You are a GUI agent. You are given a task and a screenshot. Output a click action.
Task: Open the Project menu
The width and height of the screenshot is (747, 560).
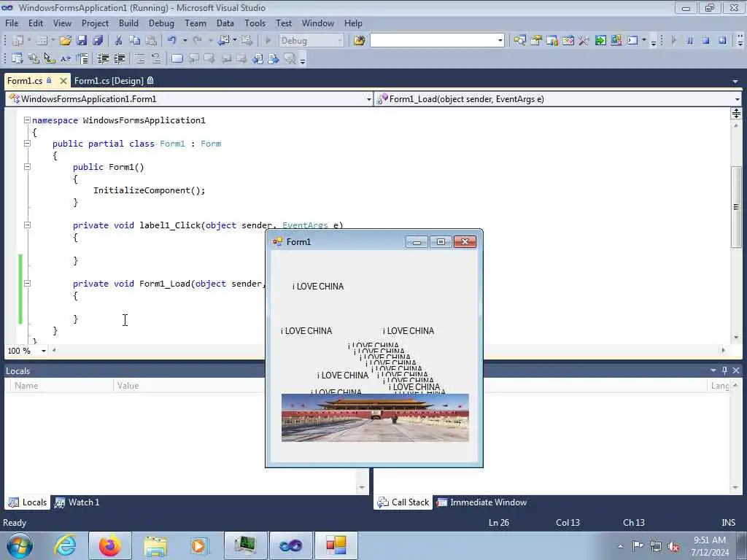tap(95, 23)
